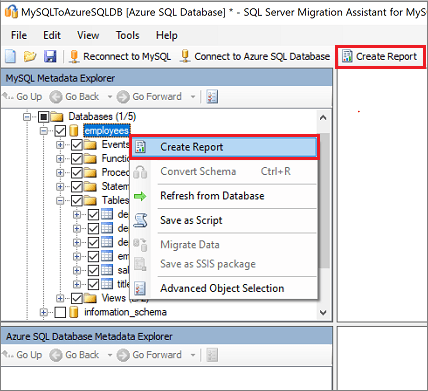Click MySQL Metadata Explorer panel header

coord(167,78)
